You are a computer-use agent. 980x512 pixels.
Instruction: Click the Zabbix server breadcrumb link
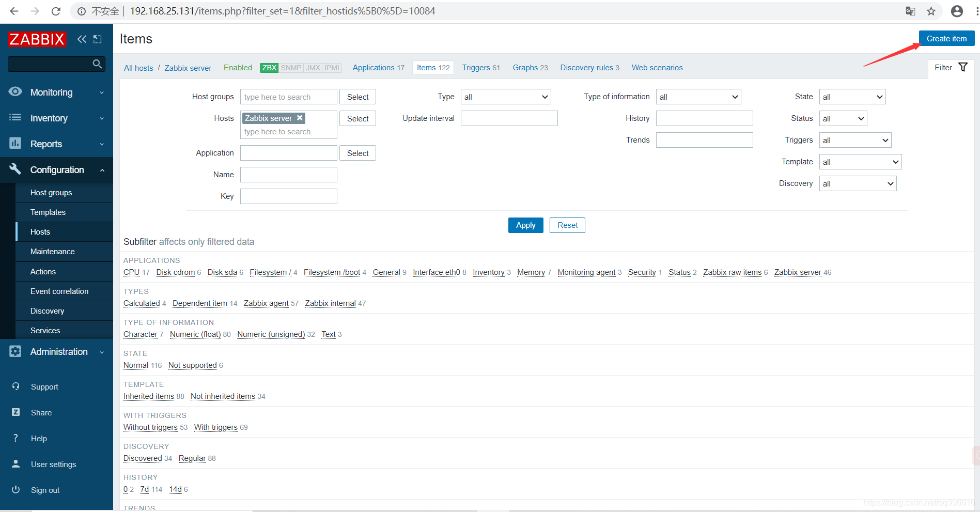click(188, 68)
